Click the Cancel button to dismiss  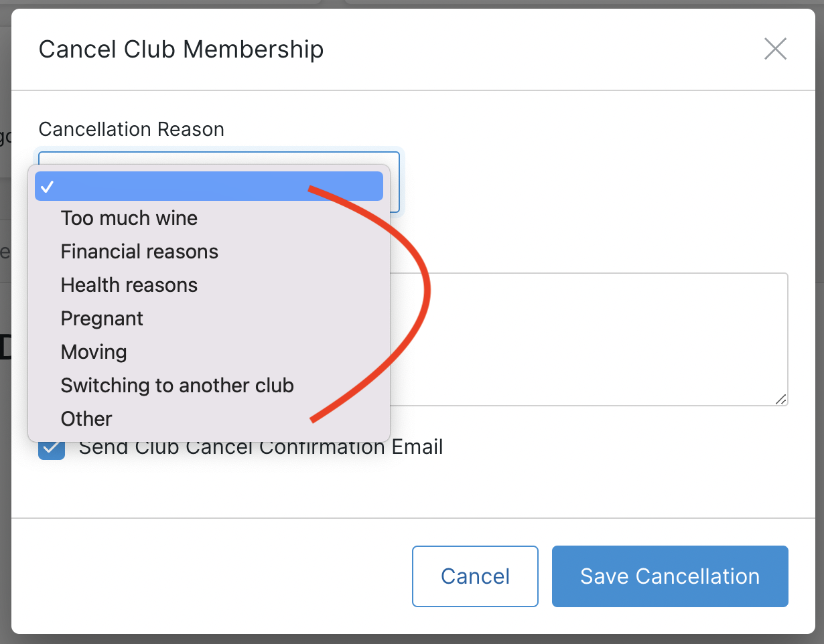pyautogui.click(x=475, y=576)
